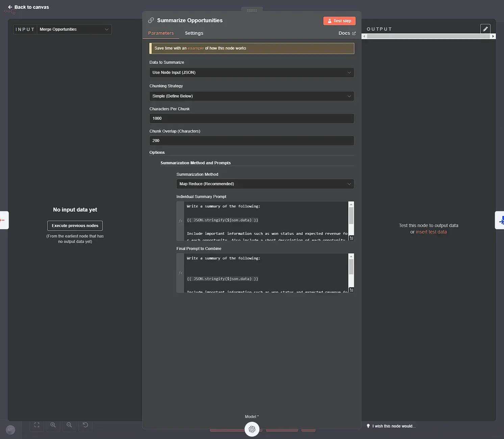Zoom out on the canvas

(x=69, y=425)
